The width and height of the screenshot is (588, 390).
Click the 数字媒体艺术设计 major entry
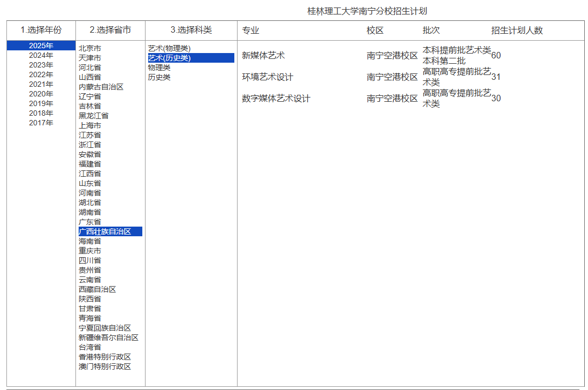(276, 99)
